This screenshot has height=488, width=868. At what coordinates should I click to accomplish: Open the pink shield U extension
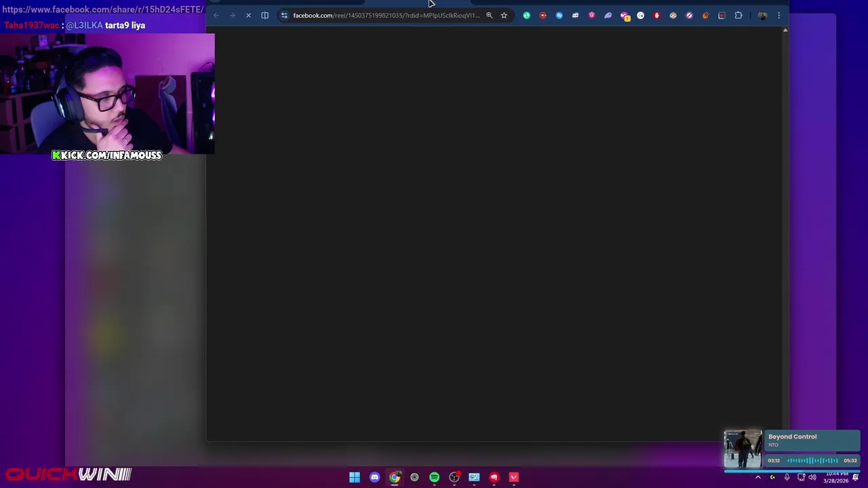pyautogui.click(x=591, y=15)
